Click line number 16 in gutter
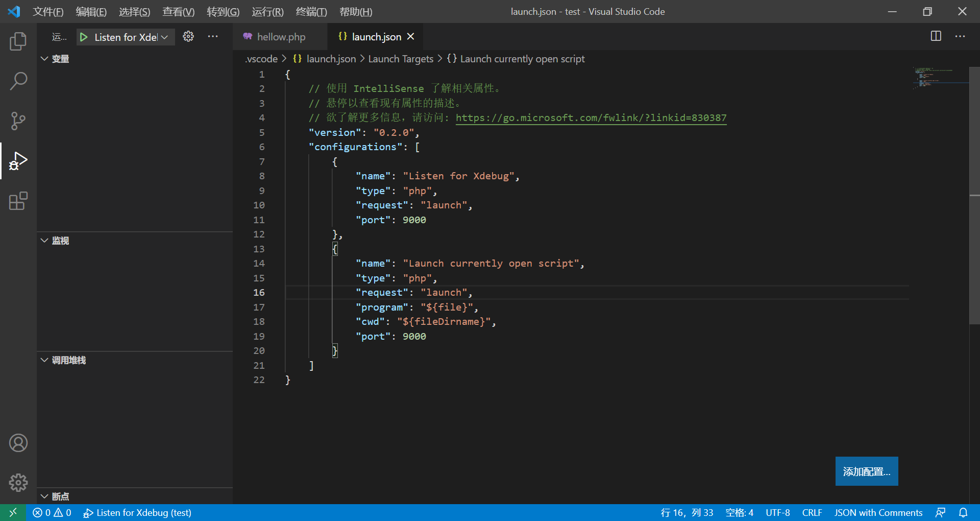Viewport: 980px width, 521px height. 259,293
